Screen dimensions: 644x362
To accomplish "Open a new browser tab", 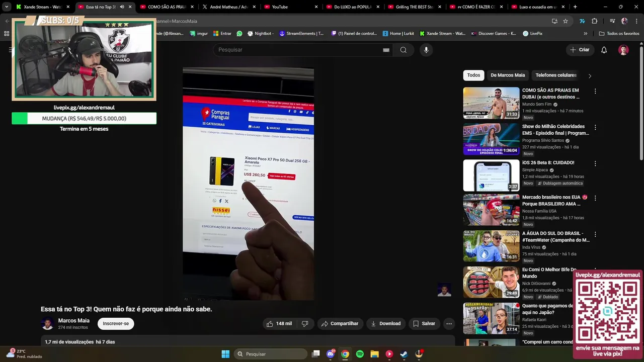I will (575, 7).
